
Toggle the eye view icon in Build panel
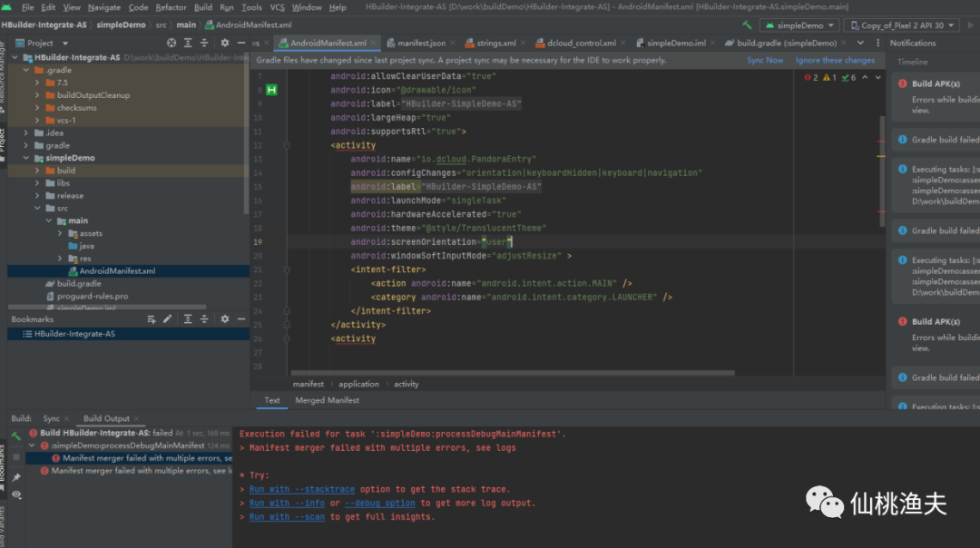click(16, 494)
